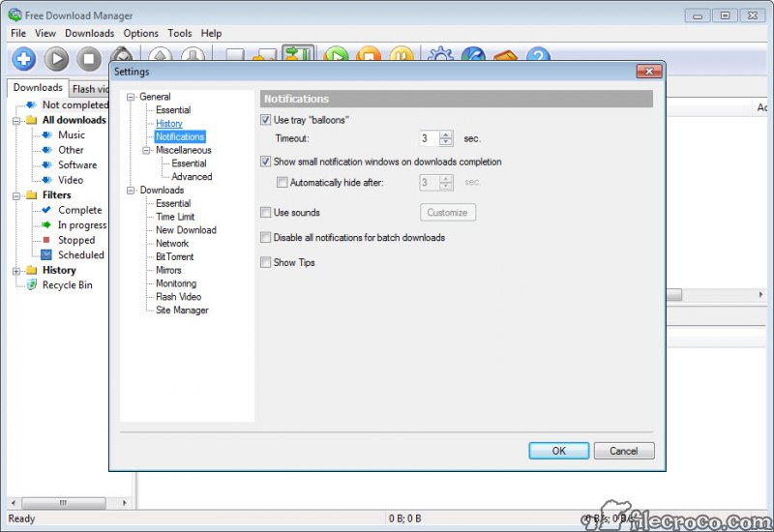Click the gray Stop download square icon
The width and height of the screenshot is (774, 532).
point(89,59)
